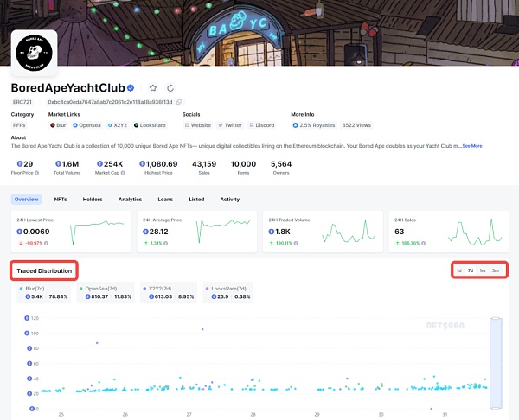Add collection to favorites with star icon

click(x=153, y=88)
